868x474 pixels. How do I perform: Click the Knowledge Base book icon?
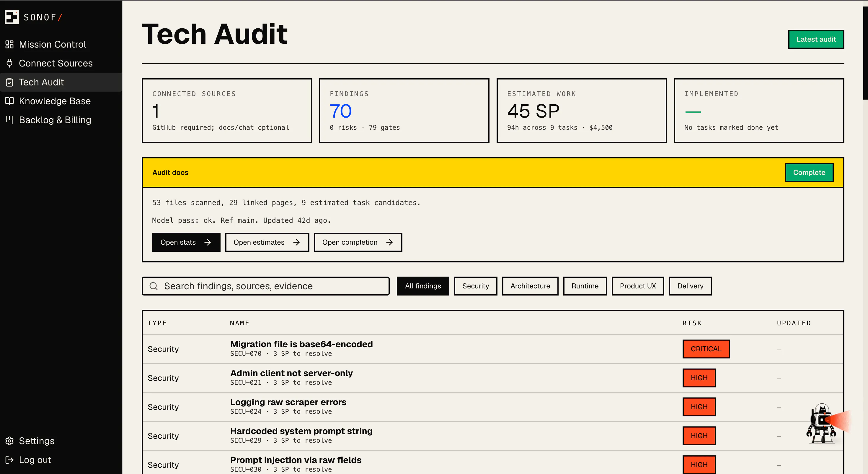click(9, 101)
